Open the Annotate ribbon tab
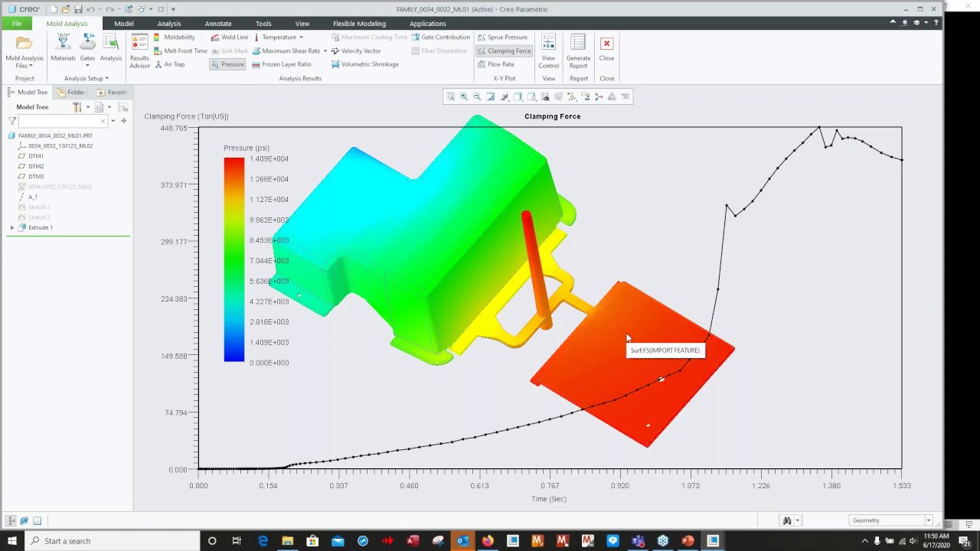 coord(218,24)
